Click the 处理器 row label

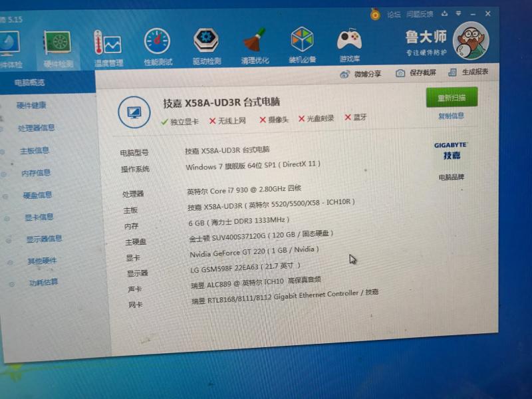point(133,194)
